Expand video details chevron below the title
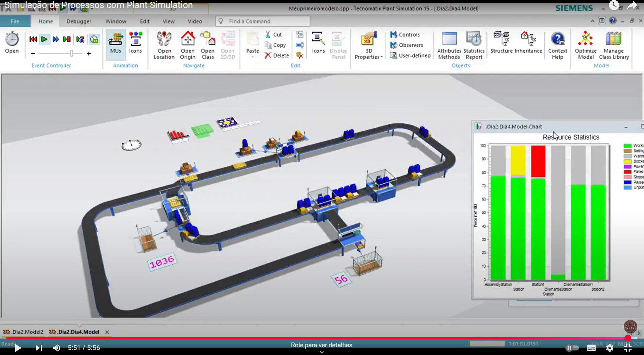 pos(322,352)
